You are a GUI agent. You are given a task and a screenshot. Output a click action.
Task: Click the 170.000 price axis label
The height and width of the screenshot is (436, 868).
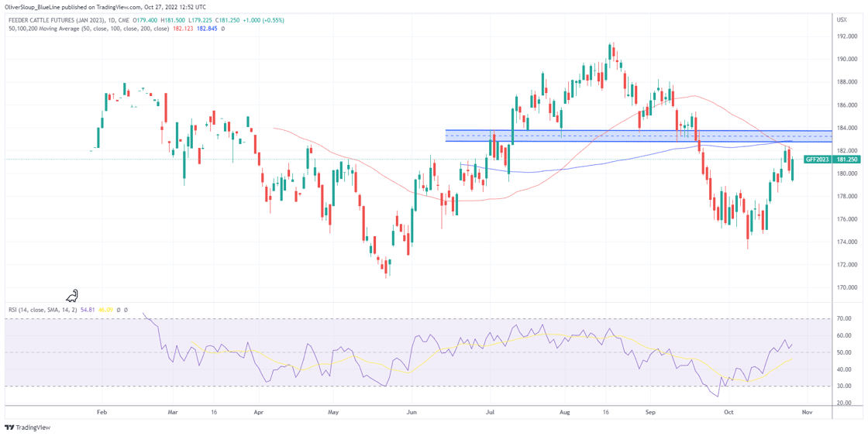846,287
